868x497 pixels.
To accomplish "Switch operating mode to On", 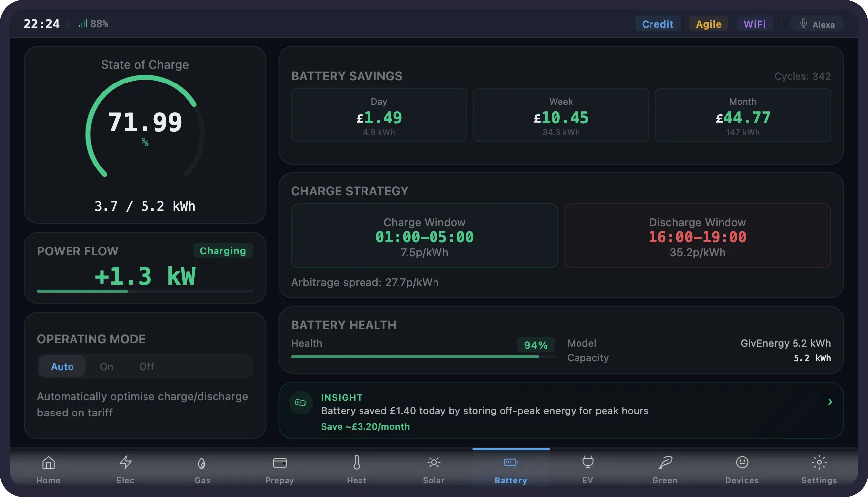I will click(x=106, y=366).
